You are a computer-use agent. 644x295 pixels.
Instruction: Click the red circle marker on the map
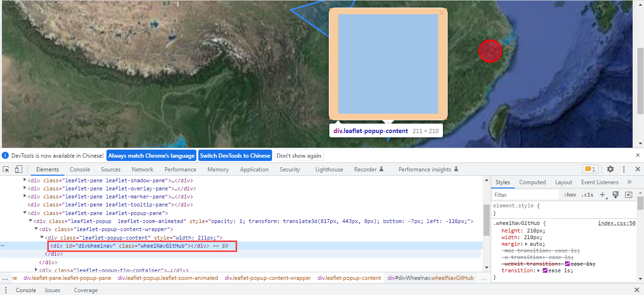point(490,51)
